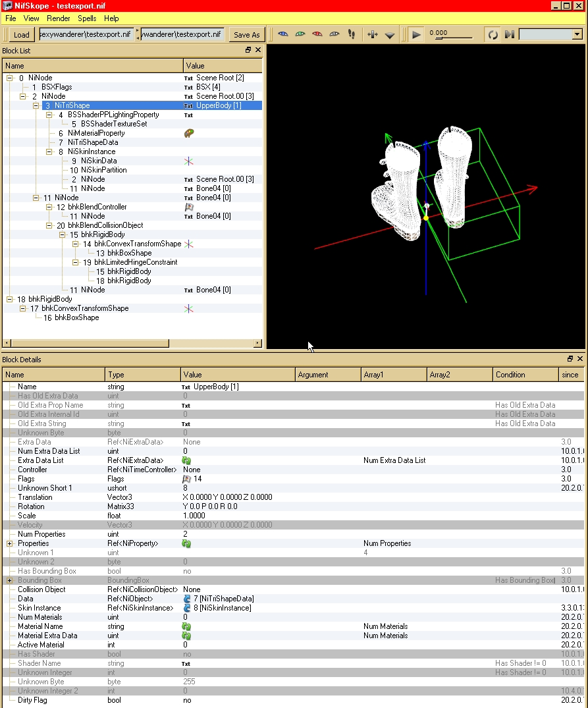Click the Type column header
Viewport: 588px width, 708px height.
[x=142, y=375]
